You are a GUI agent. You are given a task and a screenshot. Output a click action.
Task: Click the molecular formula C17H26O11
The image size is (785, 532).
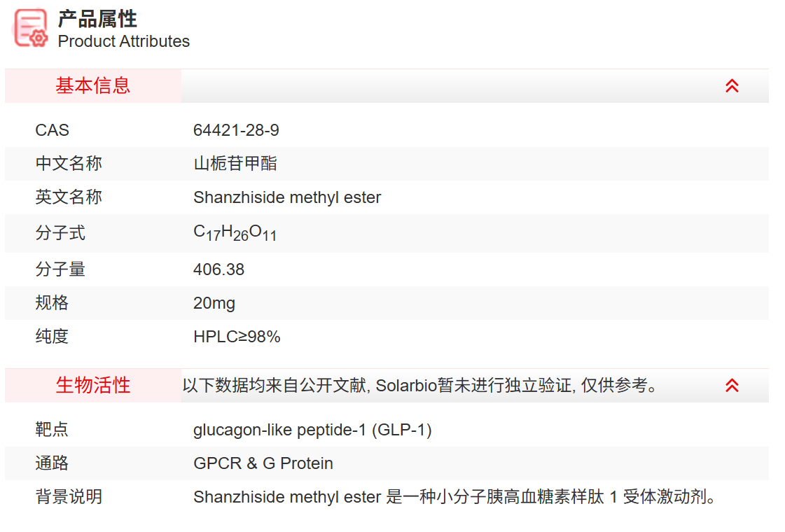point(235,233)
